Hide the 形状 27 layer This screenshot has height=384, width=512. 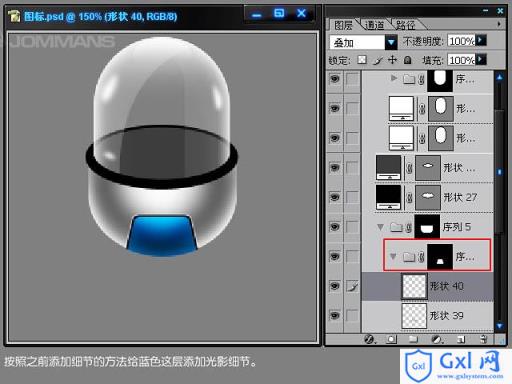pyautogui.click(x=335, y=197)
